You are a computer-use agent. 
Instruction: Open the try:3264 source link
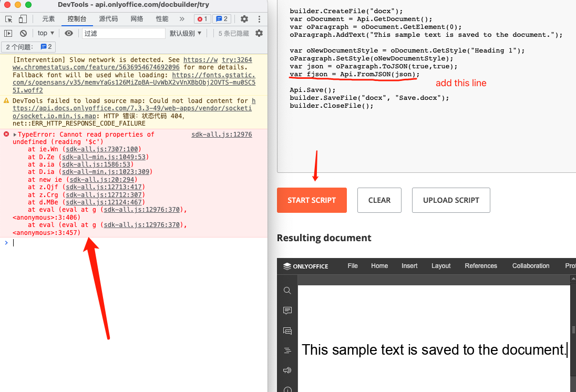point(236,60)
